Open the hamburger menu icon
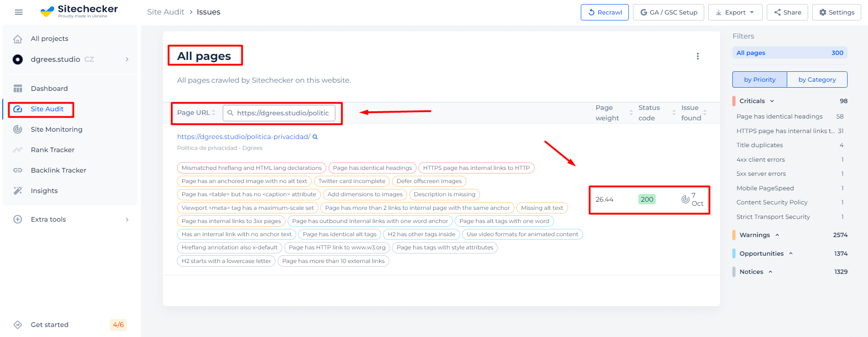 19,12
